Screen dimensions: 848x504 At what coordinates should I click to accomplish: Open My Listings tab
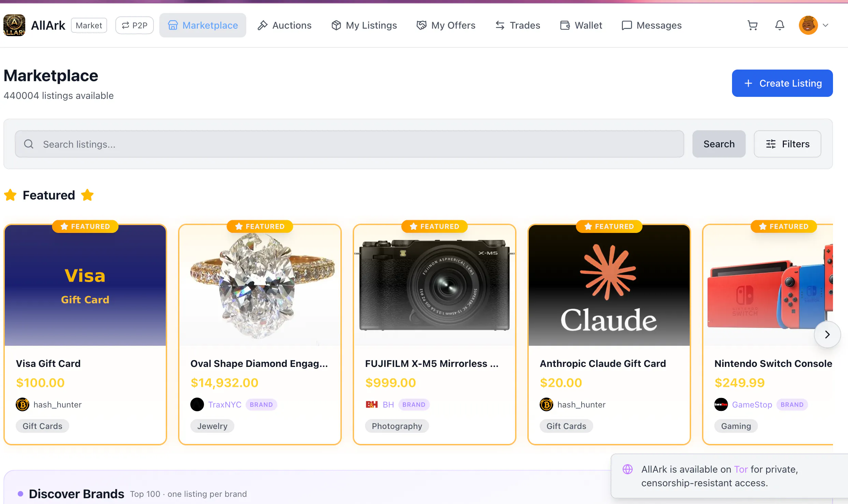pos(364,25)
